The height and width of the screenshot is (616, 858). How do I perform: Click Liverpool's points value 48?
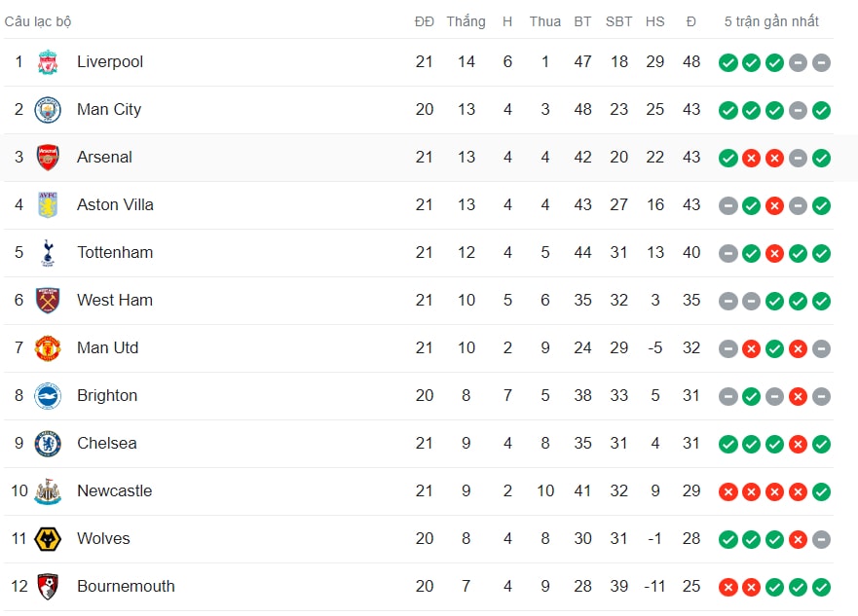pyautogui.click(x=691, y=61)
